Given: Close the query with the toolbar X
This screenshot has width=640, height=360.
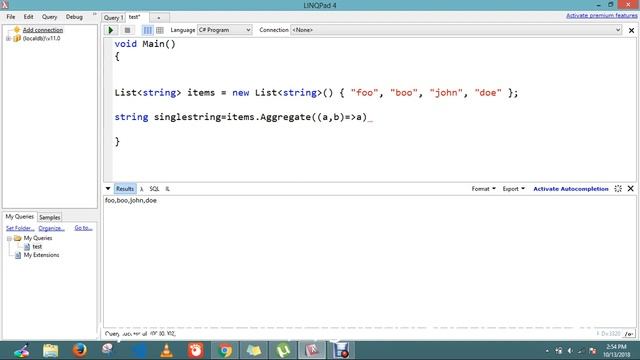Looking at the screenshot, I should pyautogui.click(x=631, y=30).
